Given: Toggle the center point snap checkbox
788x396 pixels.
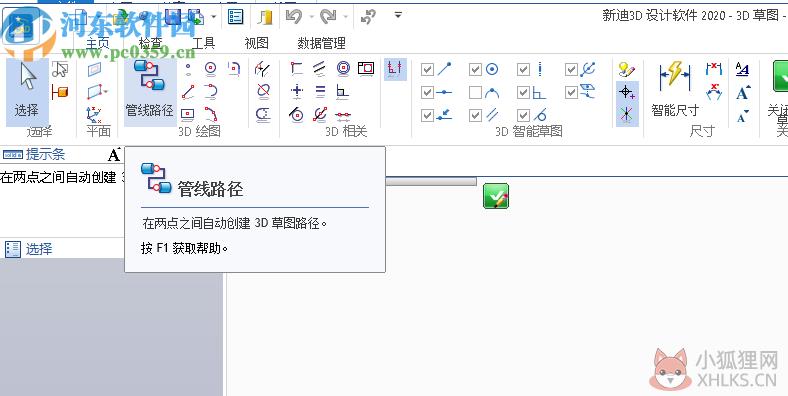Looking at the screenshot, I should [x=475, y=69].
